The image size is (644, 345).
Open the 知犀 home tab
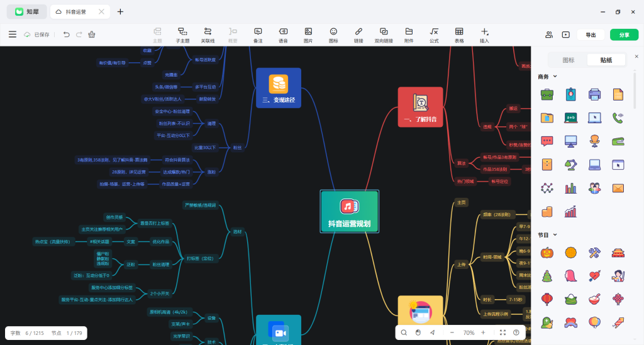[26, 12]
